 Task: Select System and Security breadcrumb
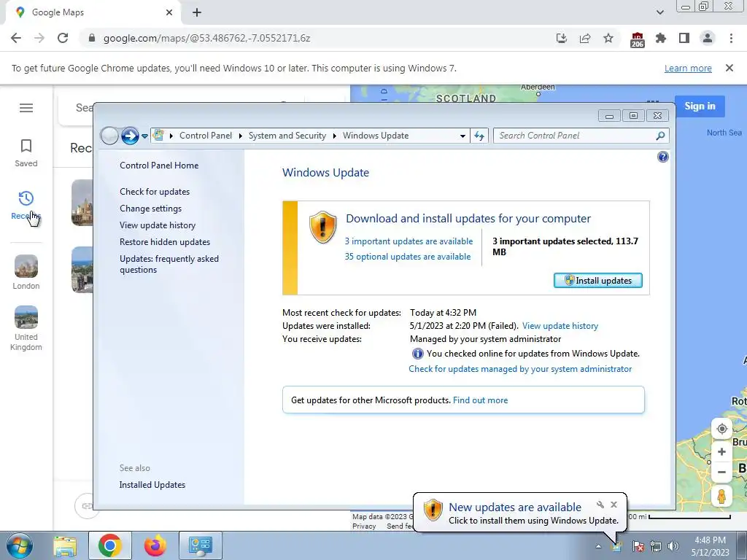click(287, 136)
